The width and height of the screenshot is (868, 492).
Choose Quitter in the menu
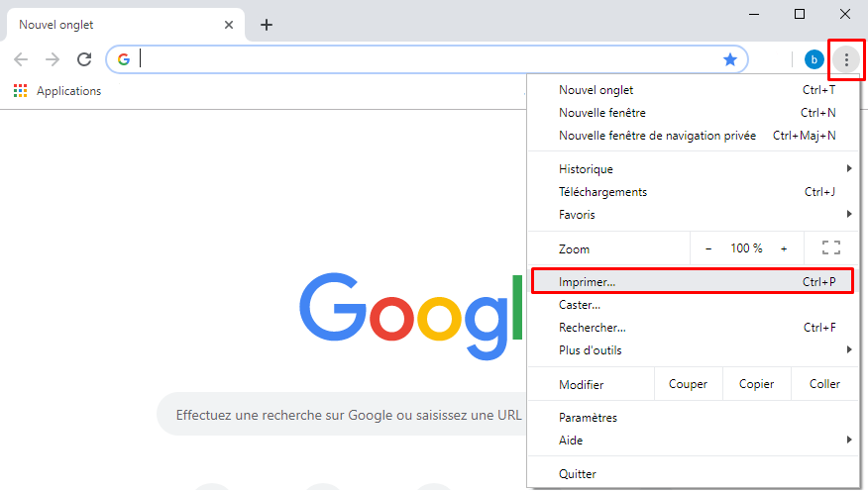(693, 474)
